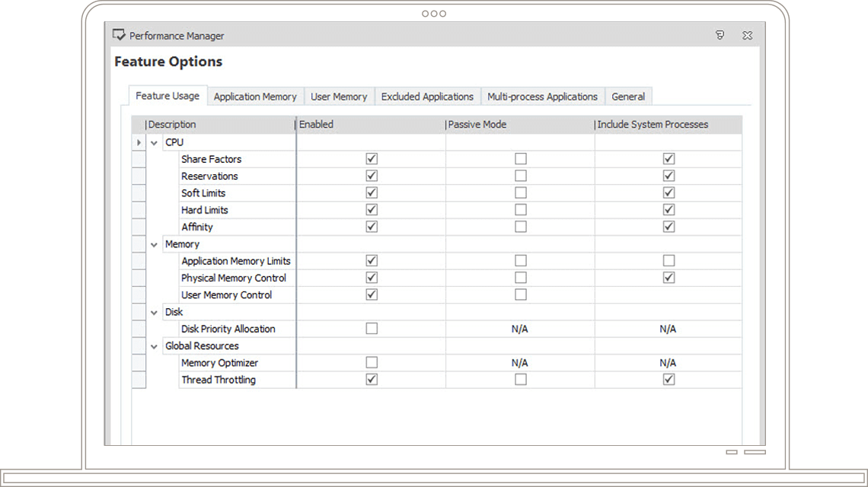Collapse the Global Resources group
This screenshot has height=487, width=868.
click(x=154, y=346)
